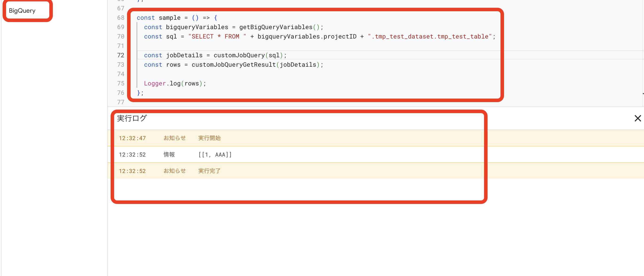Image resolution: width=644 pixels, height=276 pixels.
Task: Click the timestamp 12:32:47 in the log
Action: pos(132,138)
